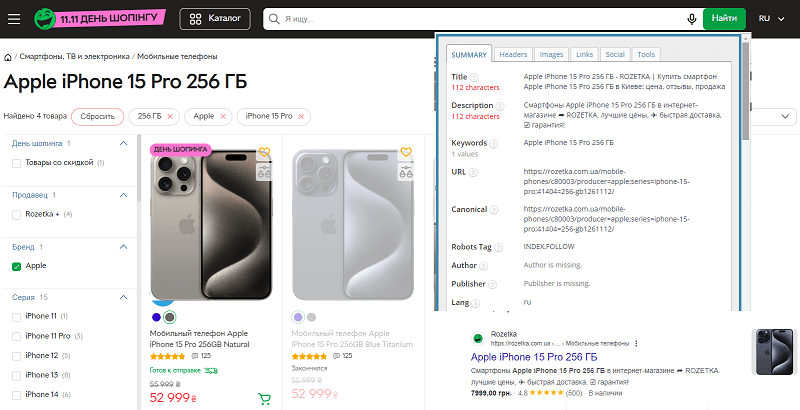Click help icon next to Canonical

tap(494, 210)
